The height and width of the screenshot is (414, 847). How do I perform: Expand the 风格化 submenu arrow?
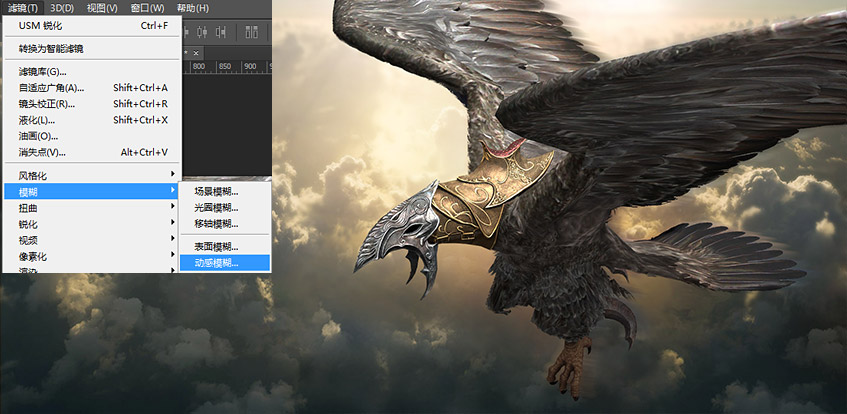click(x=173, y=174)
